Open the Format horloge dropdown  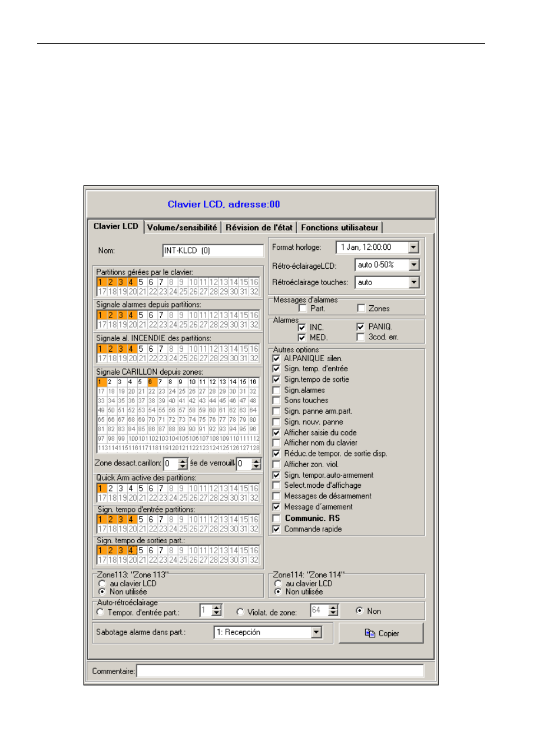click(413, 247)
